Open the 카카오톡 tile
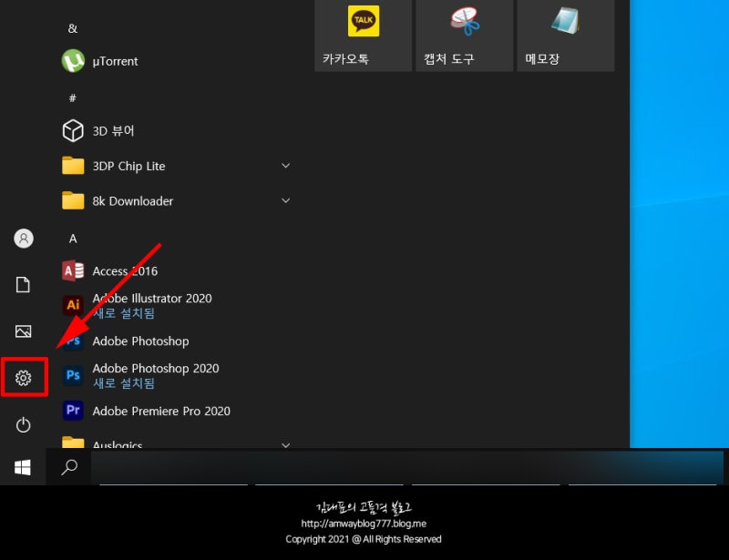 click(x=363, y=36)
